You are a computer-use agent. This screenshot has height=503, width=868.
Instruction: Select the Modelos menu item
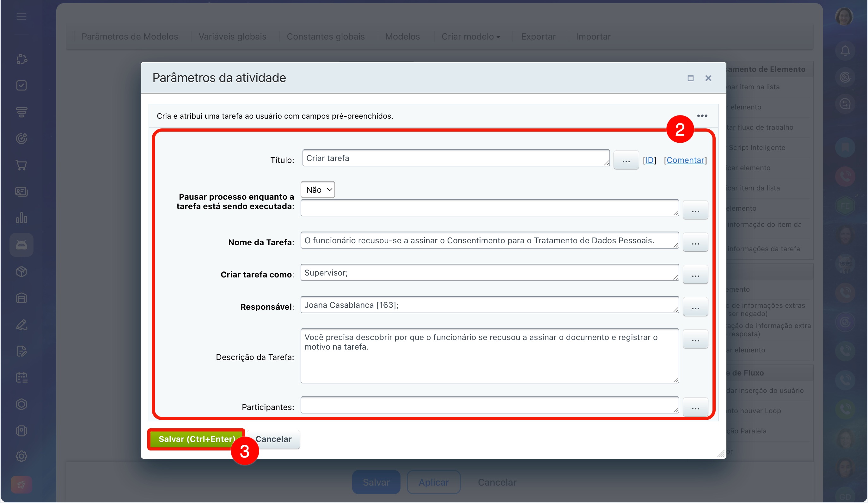[x=402, y=37]
